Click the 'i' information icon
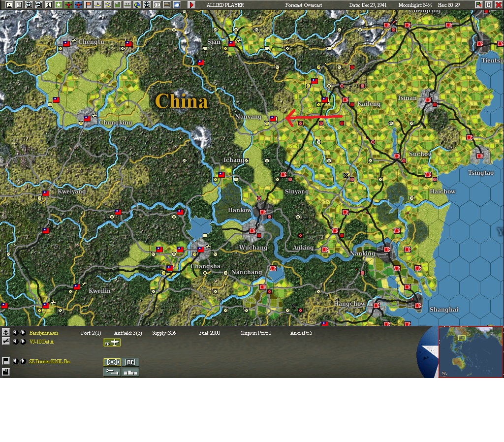504x442 pixels. click(49, 5)
